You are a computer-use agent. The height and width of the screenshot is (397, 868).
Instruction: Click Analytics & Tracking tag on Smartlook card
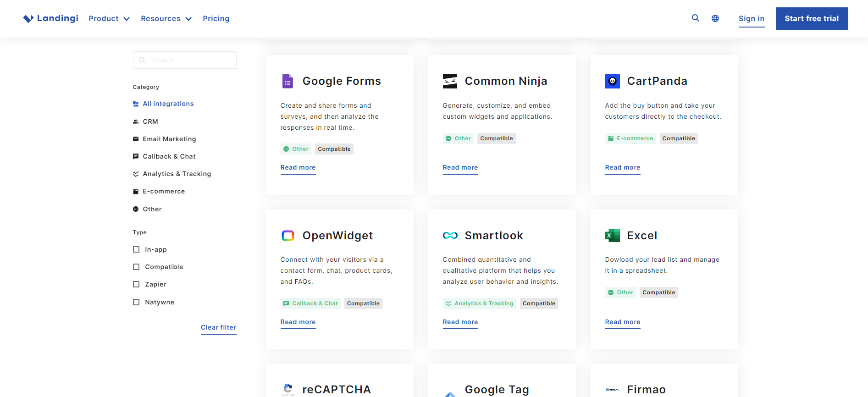click(479, 303)
